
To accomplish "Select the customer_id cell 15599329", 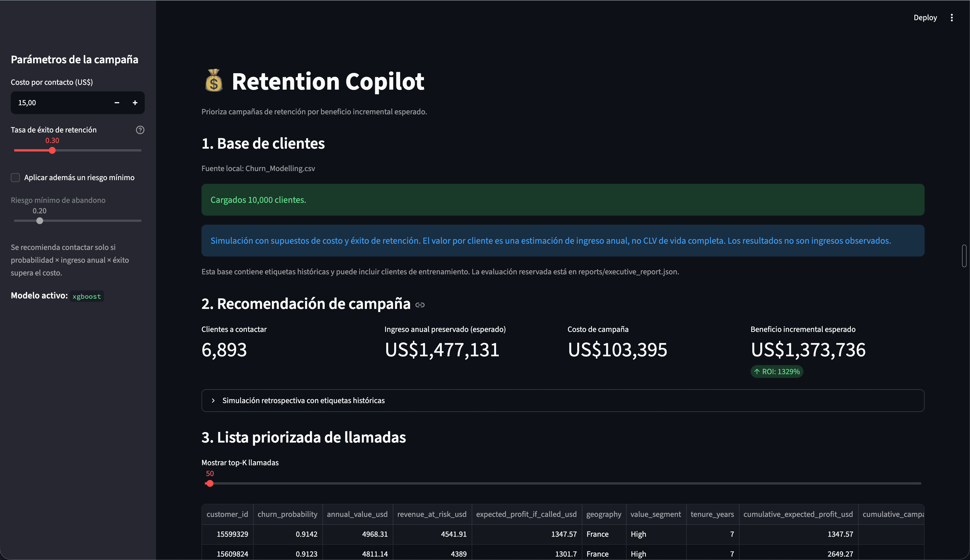I will 227,534.
